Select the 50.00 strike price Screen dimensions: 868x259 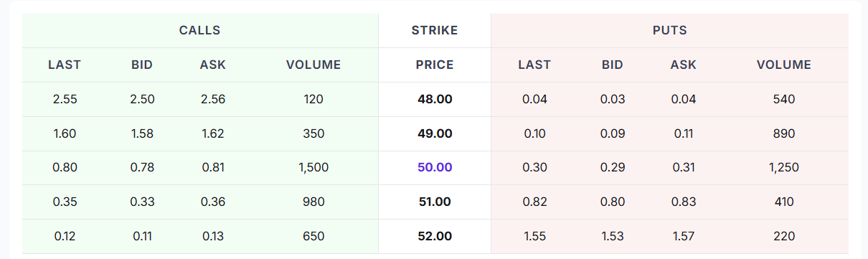point(435,167)
